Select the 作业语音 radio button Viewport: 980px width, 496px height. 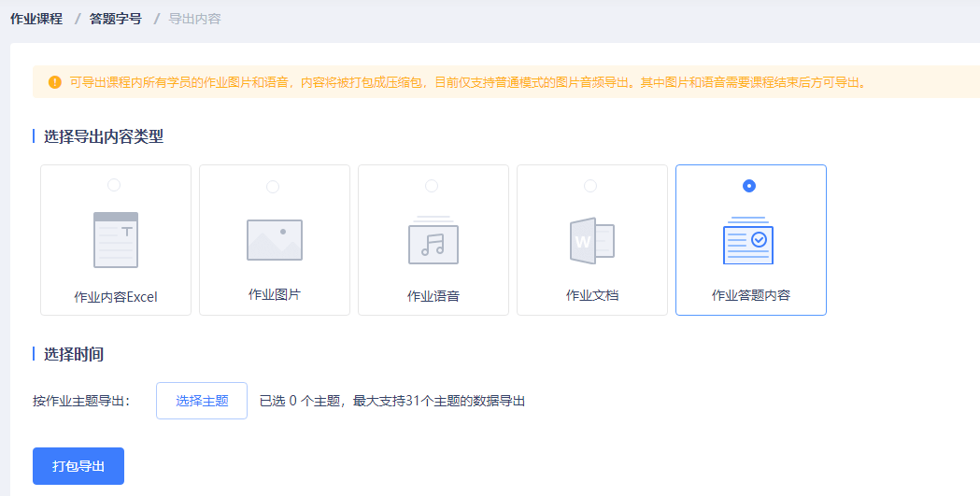pos(432,186)
